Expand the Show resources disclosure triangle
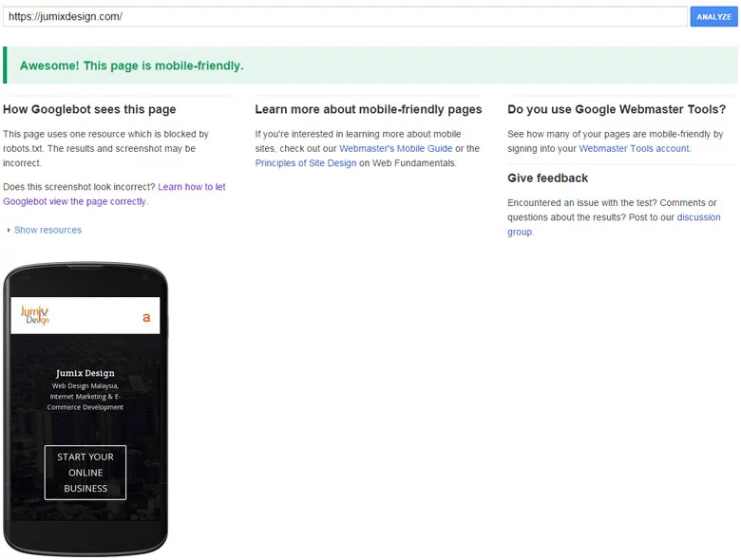741x560 pixels. coord(9,230)
